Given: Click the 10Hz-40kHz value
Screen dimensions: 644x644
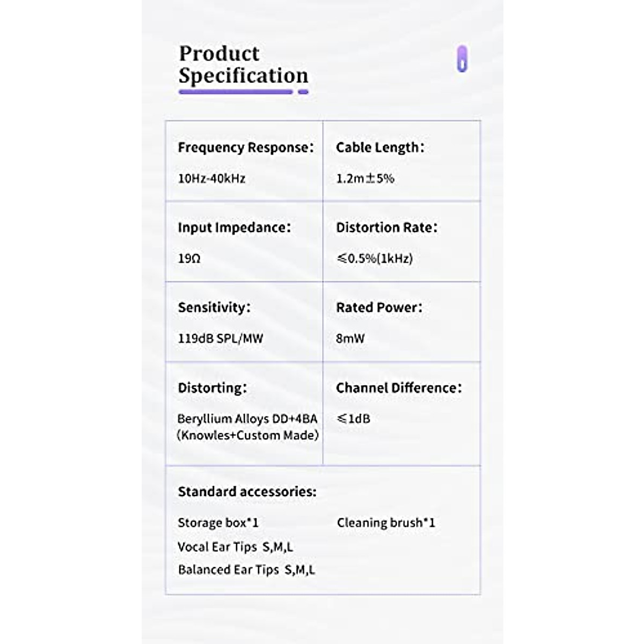Looking at the screenshot, I should coord(211,179).
